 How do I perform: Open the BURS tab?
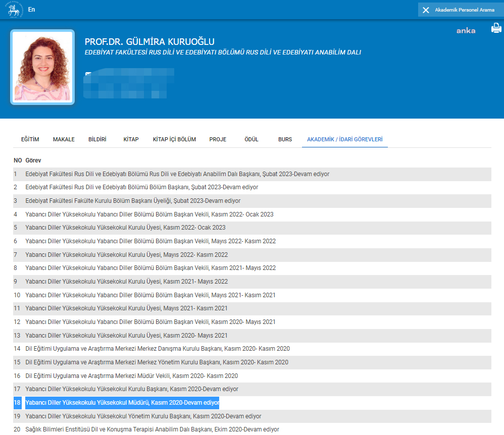(285, 139)
